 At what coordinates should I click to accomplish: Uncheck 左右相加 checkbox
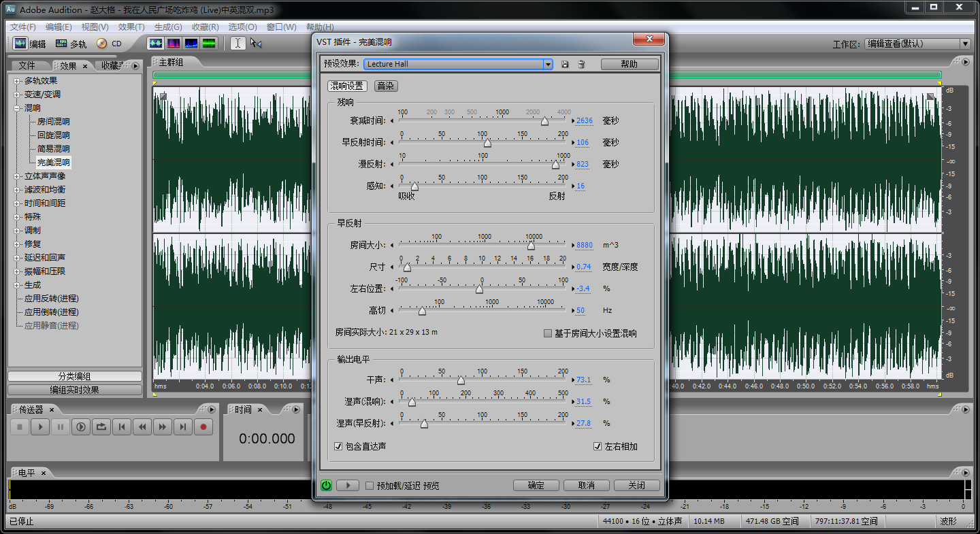pos(598,446)
